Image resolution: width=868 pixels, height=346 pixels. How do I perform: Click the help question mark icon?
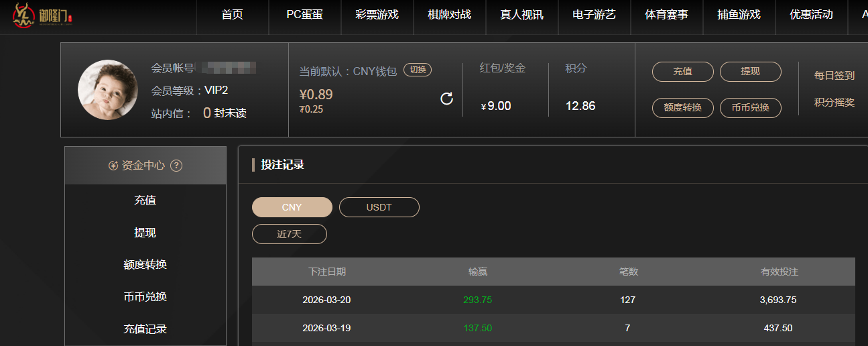tap(176, 166)
